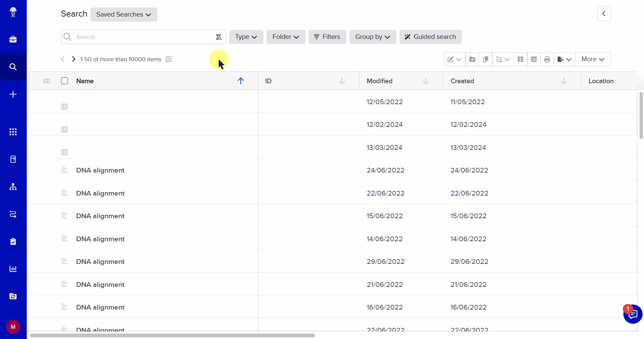Open the folder sync icon in sidebar

coord(13,296)
